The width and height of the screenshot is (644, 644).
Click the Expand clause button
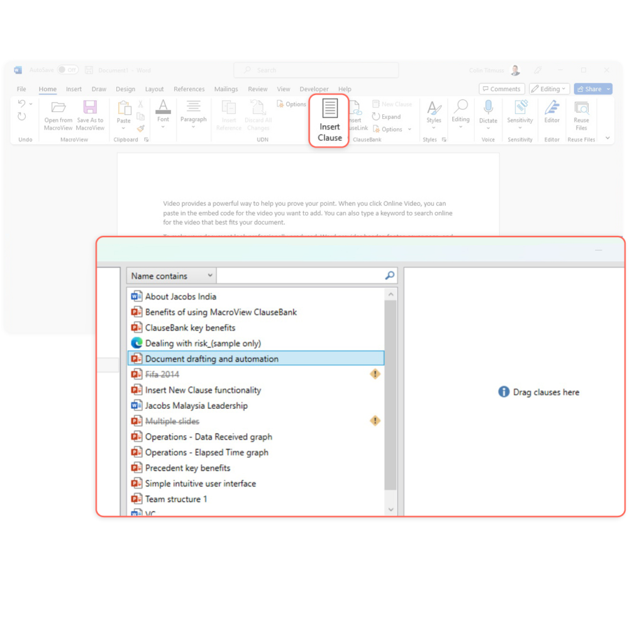coord(386,116)
